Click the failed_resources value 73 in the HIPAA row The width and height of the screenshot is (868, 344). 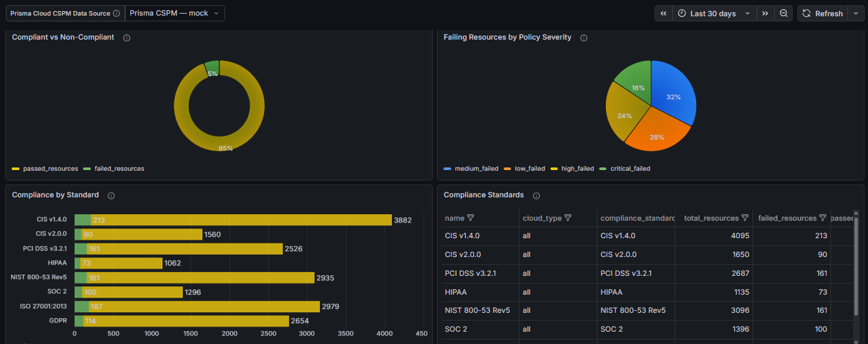point(823,292)
